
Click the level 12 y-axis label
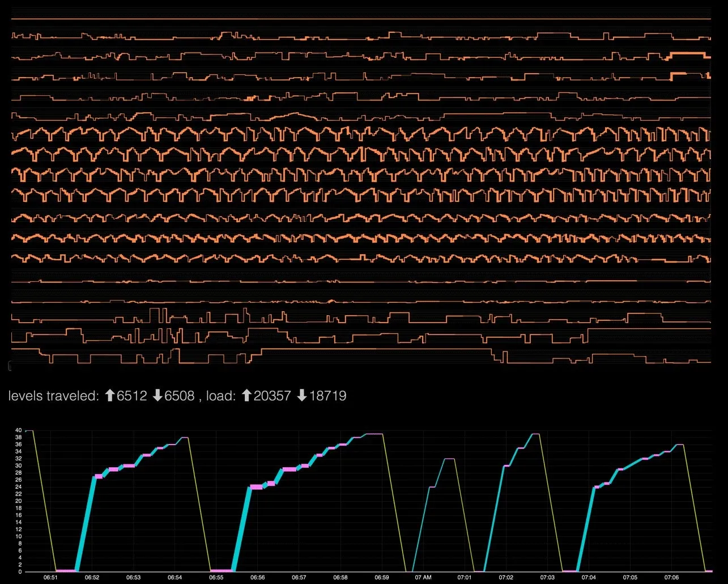[x=18, y=530]
